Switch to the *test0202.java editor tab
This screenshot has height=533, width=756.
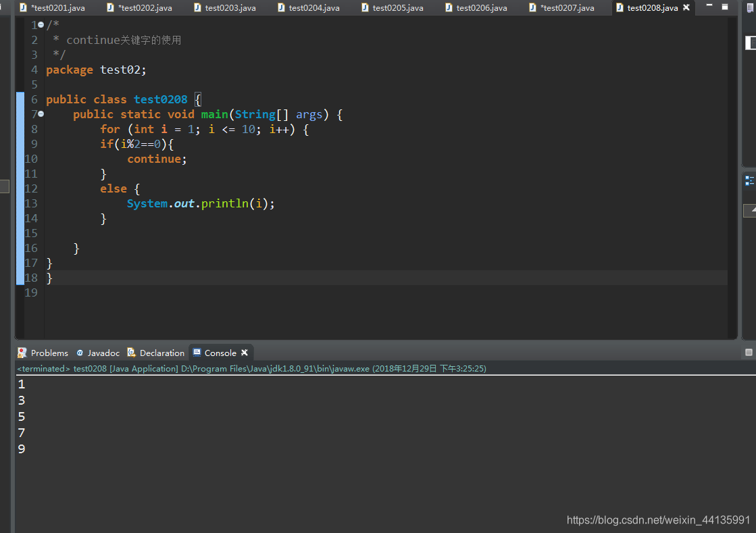pyautogui.click(x=139, y=7)
